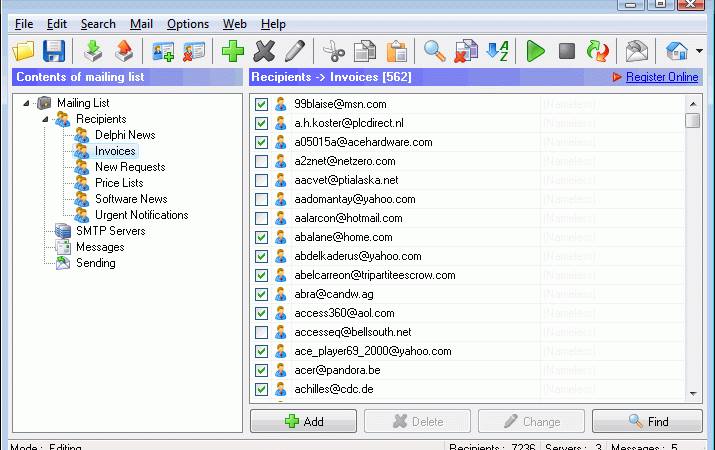Click the black X delete icon in toolbar

[264, 51]
